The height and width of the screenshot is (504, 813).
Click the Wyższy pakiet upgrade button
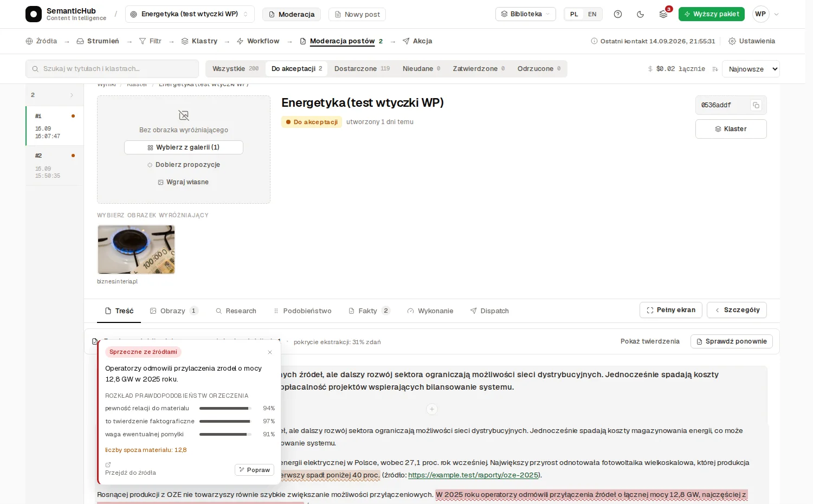click(711, 14)
